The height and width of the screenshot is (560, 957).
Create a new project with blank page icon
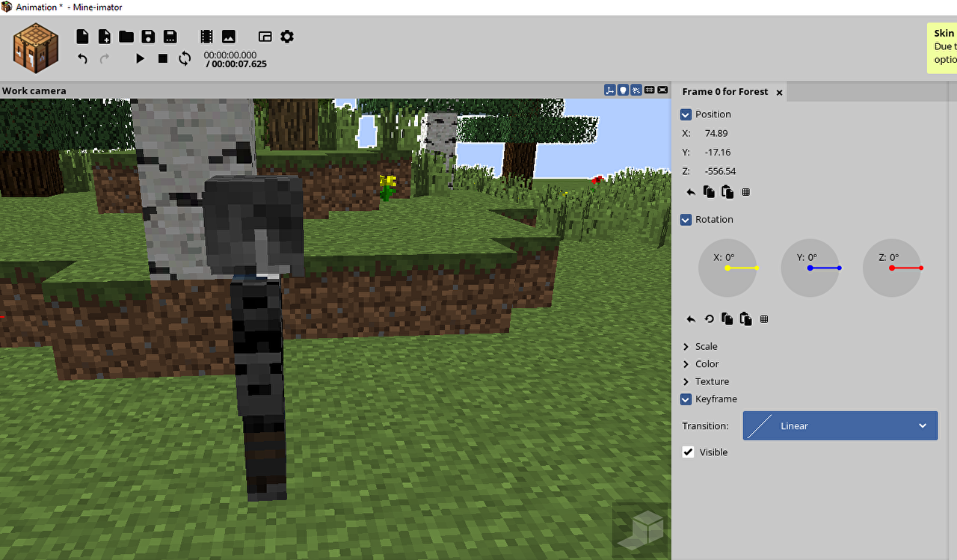[x=83, y=37]
